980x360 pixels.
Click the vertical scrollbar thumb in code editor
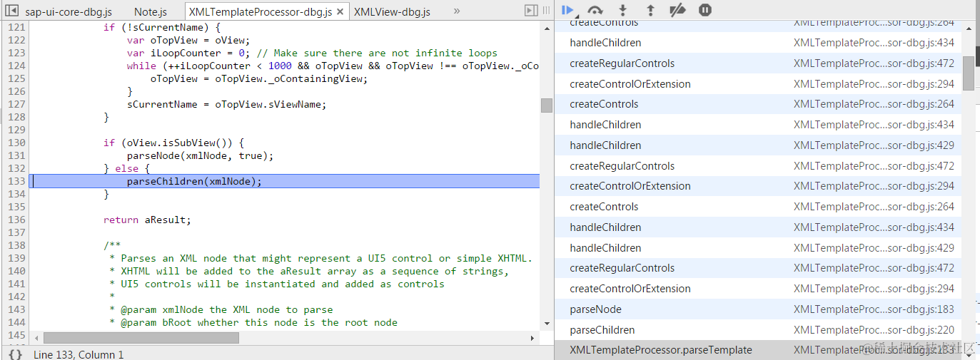[x=546, y=106]
